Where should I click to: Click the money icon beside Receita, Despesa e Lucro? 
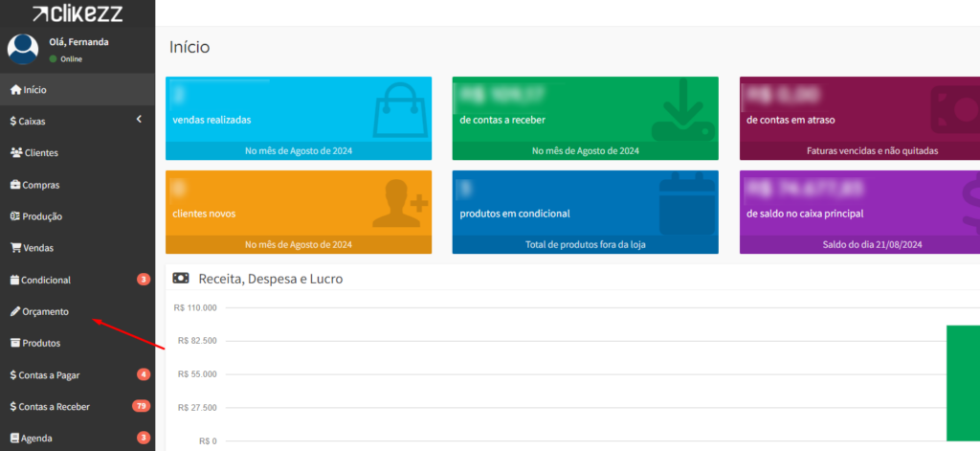click(x=181, y=279)
